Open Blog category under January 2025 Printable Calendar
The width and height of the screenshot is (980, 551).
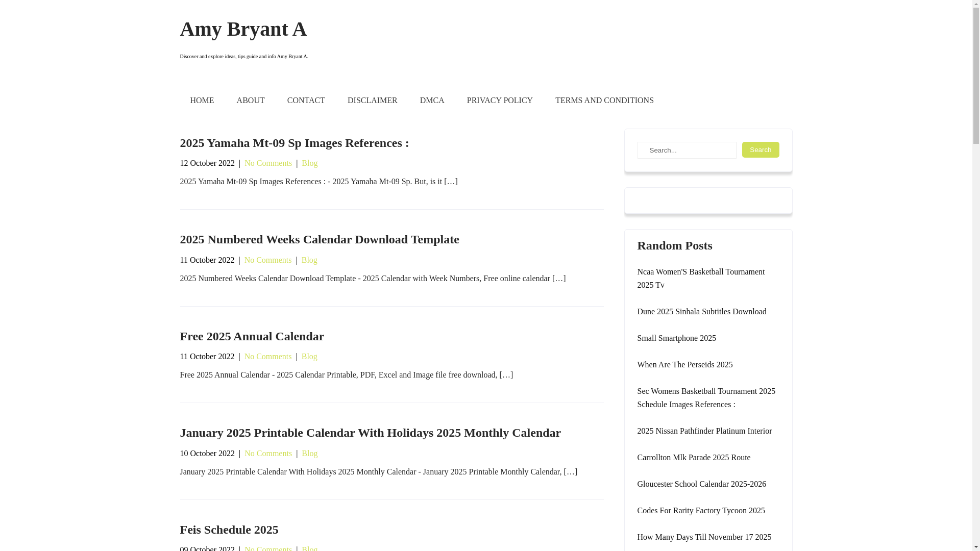point(309,454)
